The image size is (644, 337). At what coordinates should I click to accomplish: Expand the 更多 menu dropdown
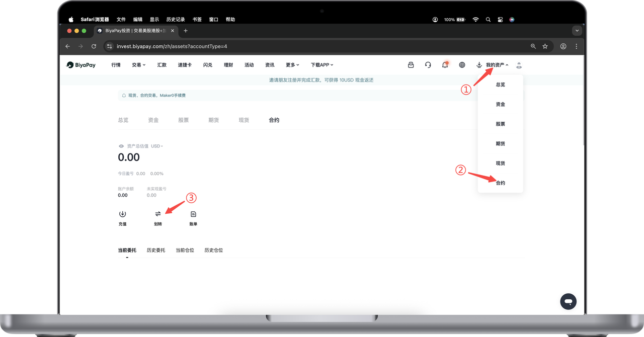[x=292, y=65]
